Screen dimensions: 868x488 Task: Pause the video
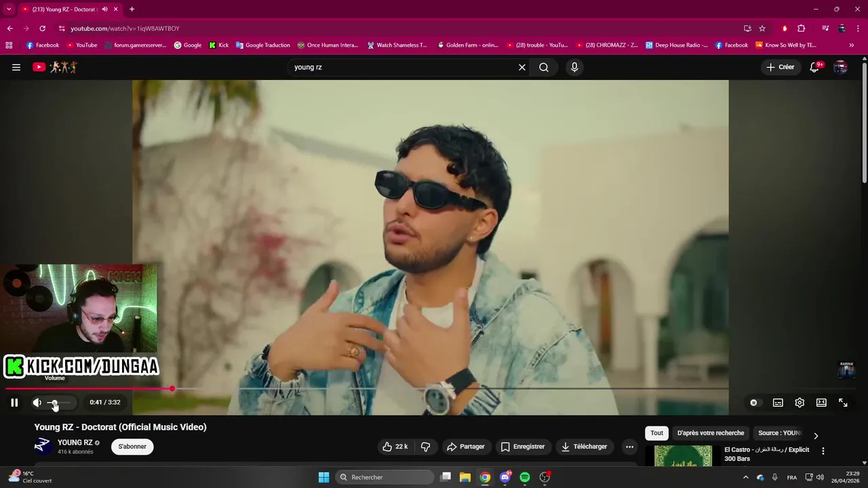14,403
